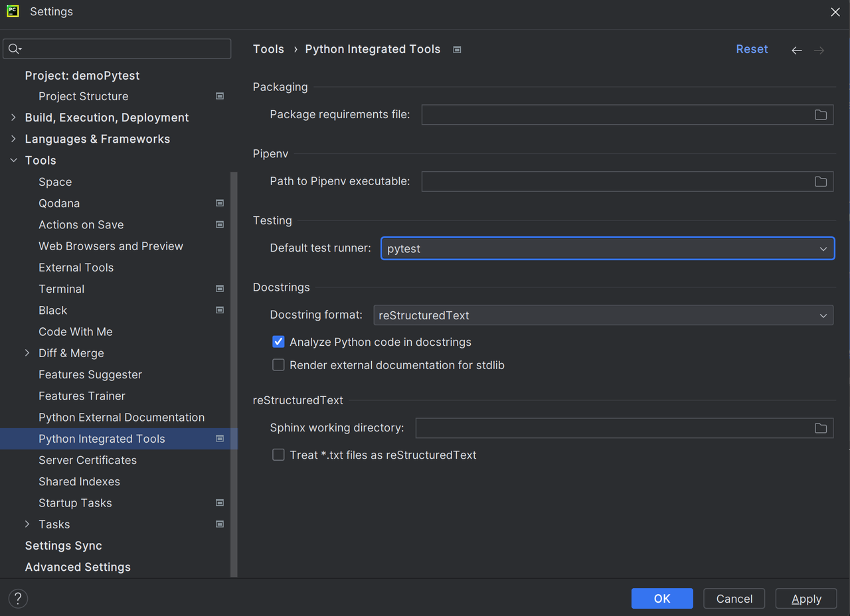This screenshot has height=616, width=850.
Task: Open the Docstring format dropdown
Action: pyautogui.click(x=604, y=315)
